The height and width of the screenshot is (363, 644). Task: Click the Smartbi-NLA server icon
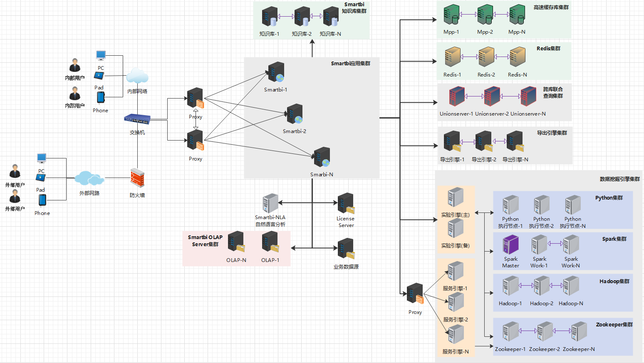coord(270,203)
